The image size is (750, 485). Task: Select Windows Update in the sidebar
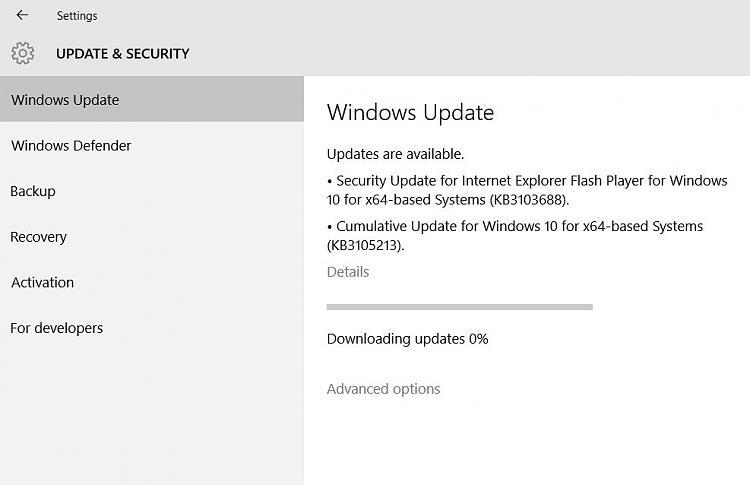66,100
